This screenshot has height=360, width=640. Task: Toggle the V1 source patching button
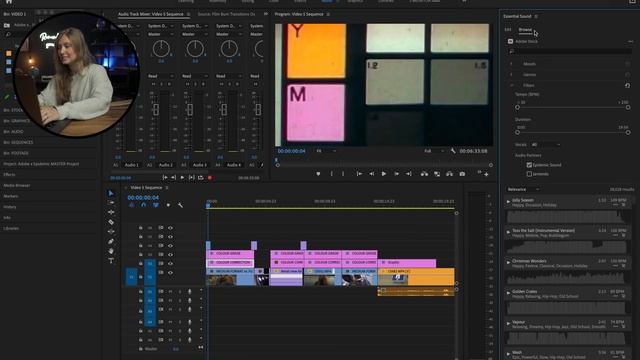131,277
